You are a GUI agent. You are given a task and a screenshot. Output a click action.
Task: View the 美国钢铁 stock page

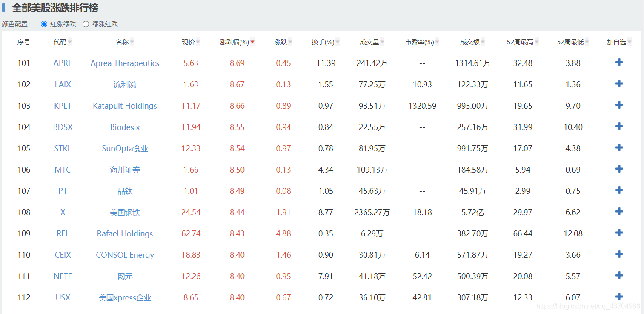tap(125, 212)
